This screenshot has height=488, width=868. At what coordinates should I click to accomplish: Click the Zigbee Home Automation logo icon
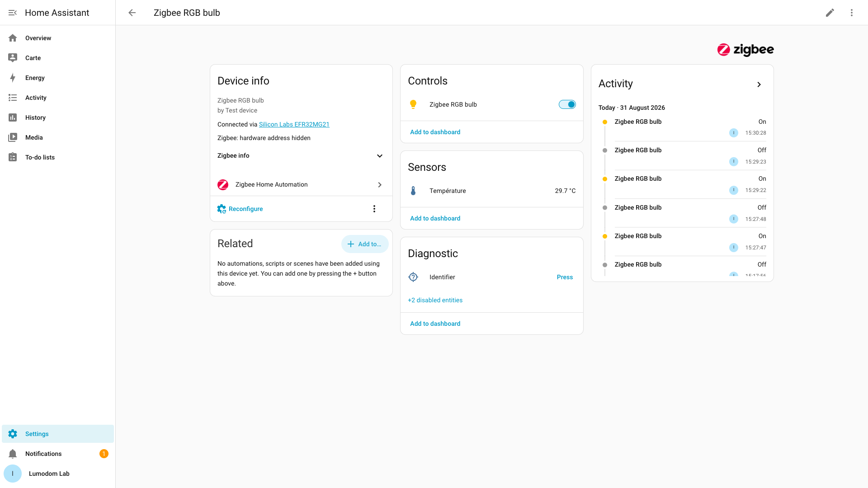223,184
